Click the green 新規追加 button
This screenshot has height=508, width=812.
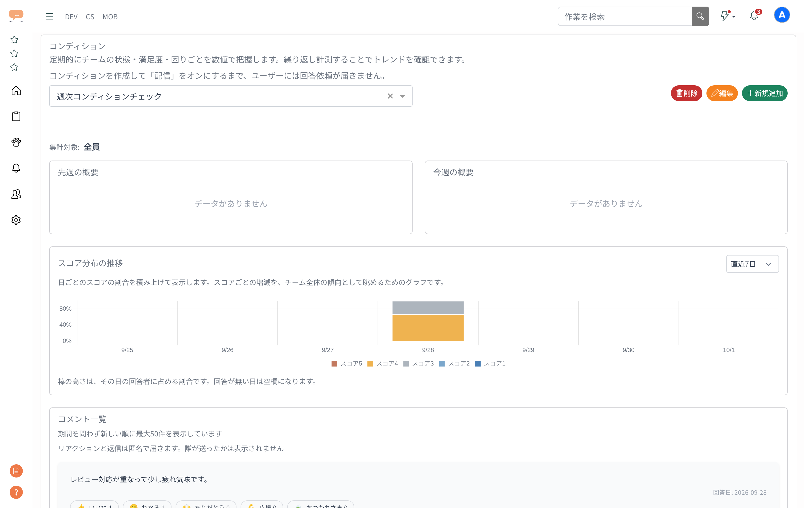click(765, 93)
